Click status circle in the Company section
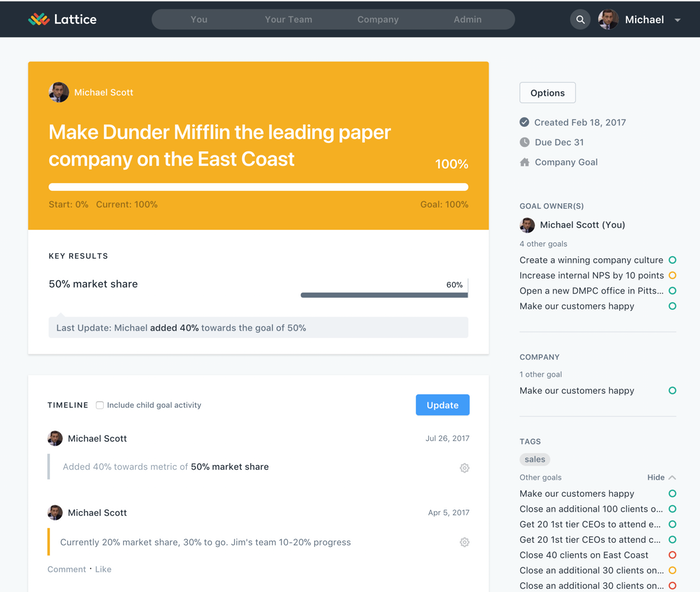 672,391
